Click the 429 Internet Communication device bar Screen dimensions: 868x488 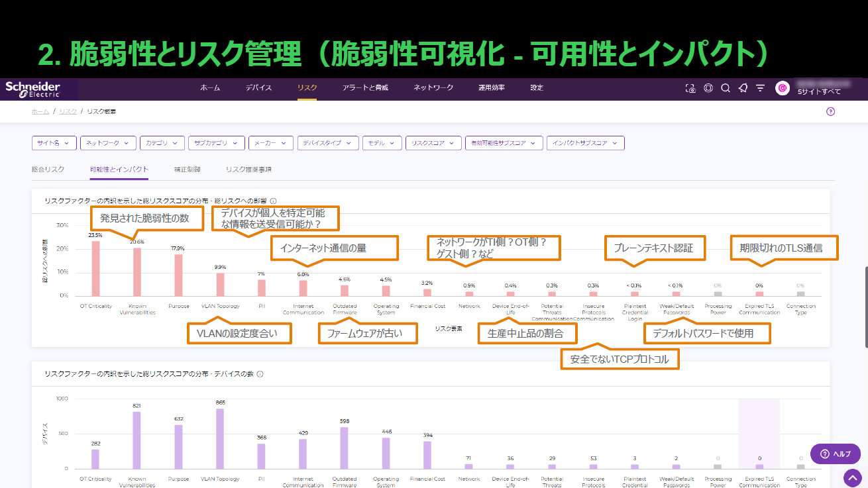[303, 454]
